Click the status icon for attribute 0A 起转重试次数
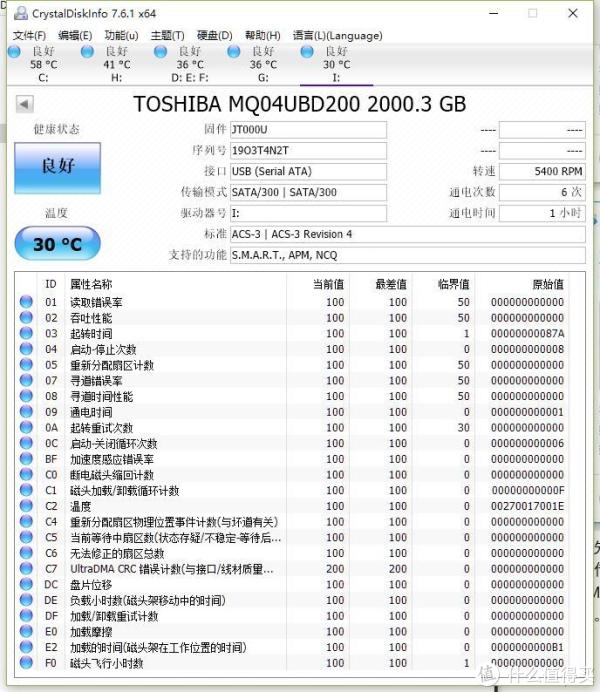Image resolution: width=600 pixels, height=692 pixels. point(26,427)
